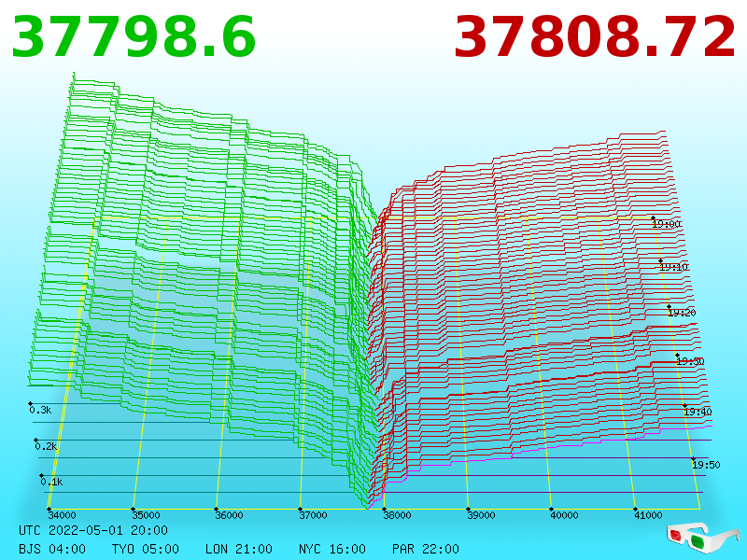Viewport: 747px width, 560px height.
Task: Click the 19:50 time marker
Action: tap(707, 465)
